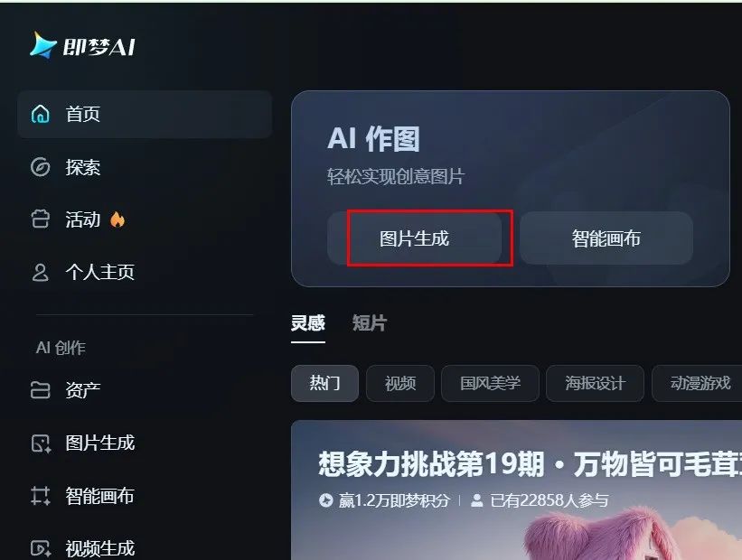Click the 智能画布 button in AI 作图 card
This screenshot has width=742, height=560.
coord(606,238)
